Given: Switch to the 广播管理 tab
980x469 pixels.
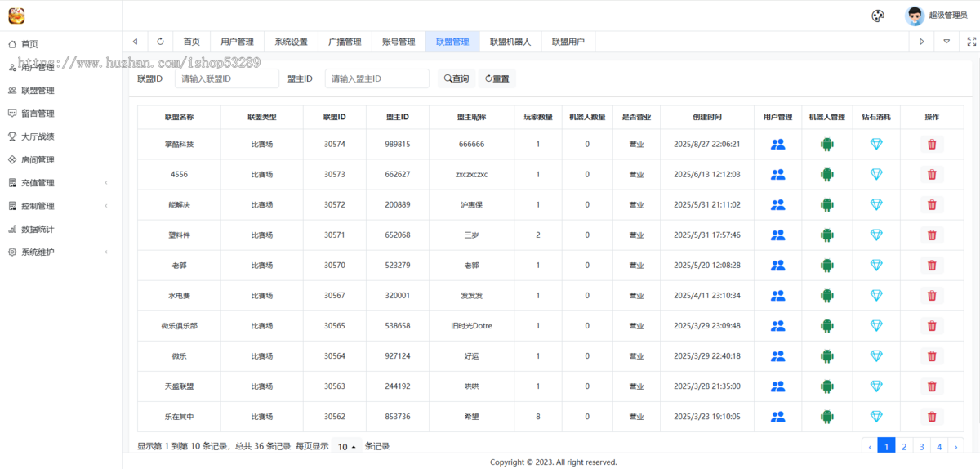Looking at the screenshot, I should pos(345,42).
